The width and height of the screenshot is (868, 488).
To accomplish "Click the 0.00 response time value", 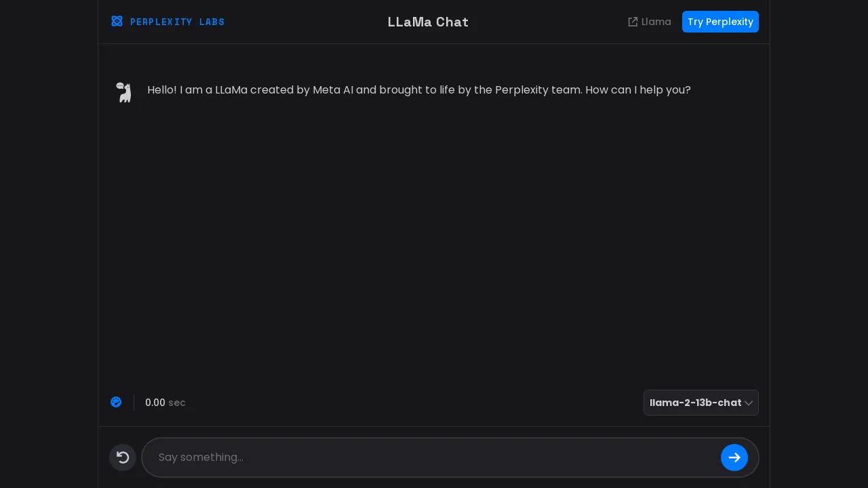I will coord(155,403).
